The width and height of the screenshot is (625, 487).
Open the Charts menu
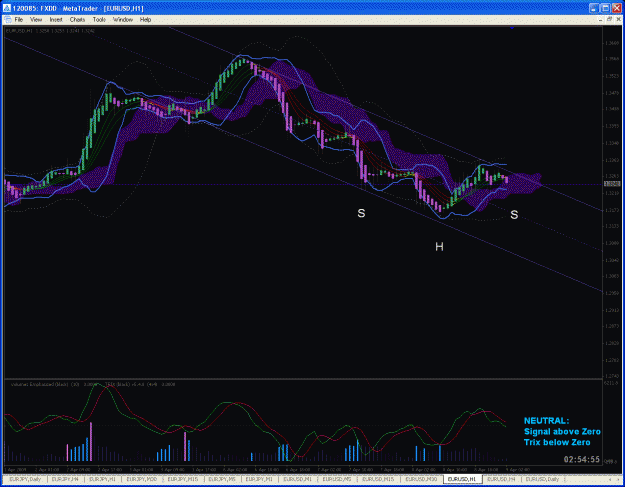pos(77,20)
